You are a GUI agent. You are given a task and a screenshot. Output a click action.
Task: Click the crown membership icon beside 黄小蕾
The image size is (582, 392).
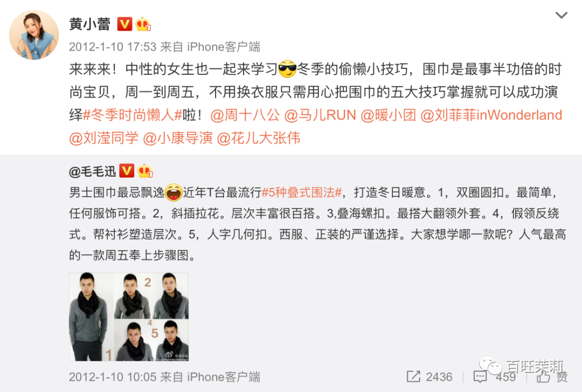(x=143, y=24)
